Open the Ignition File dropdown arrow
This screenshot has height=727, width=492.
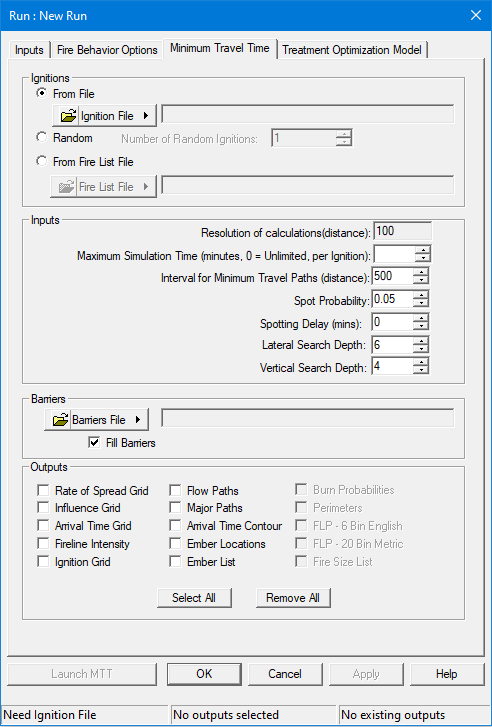click(x=146, y=115)
